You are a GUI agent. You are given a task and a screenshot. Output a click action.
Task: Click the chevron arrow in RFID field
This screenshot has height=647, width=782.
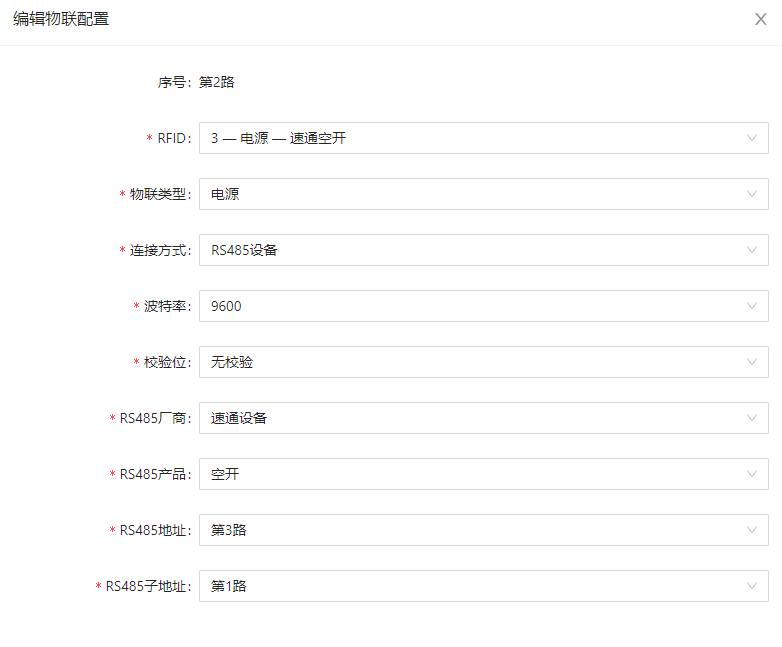(752, 138)
